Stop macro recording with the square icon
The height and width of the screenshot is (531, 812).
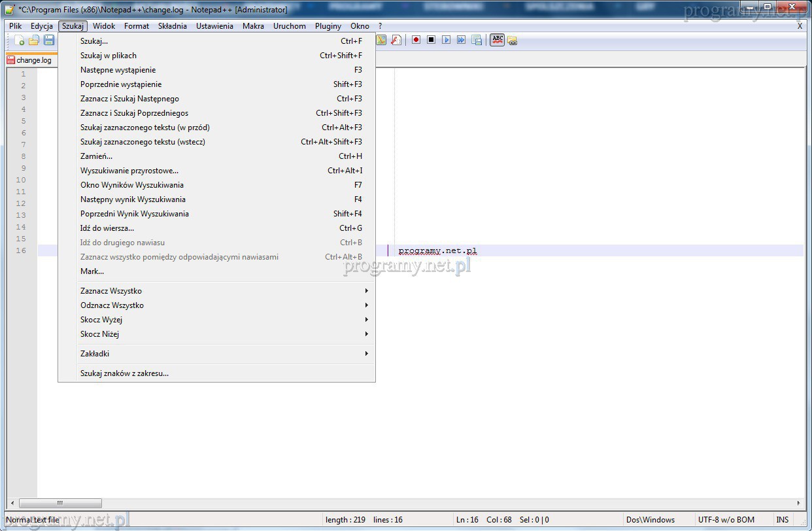click(x=431, y=40)
